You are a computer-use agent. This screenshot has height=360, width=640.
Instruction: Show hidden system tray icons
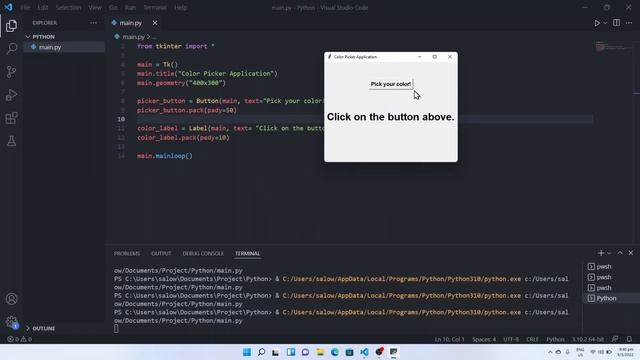[550, 352]
